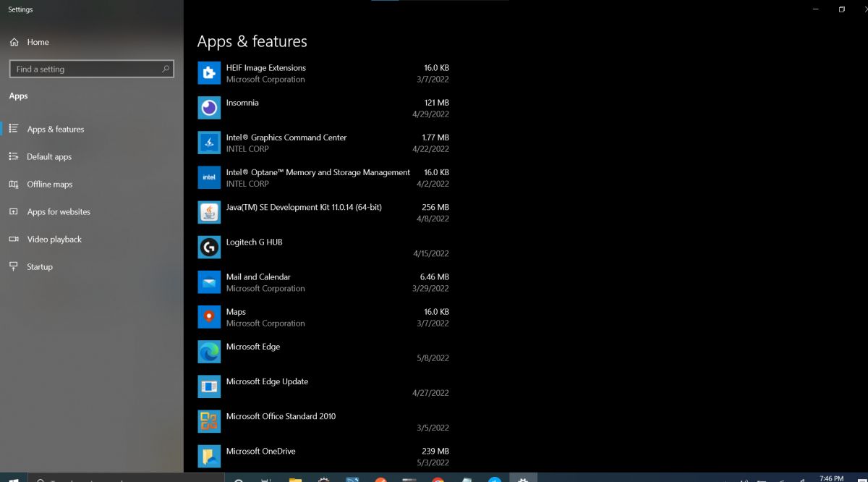The width and height of the screenshot is (868, 482).
Task: Click the 239 MB size of OneDrive
Action: coord(435,451)
